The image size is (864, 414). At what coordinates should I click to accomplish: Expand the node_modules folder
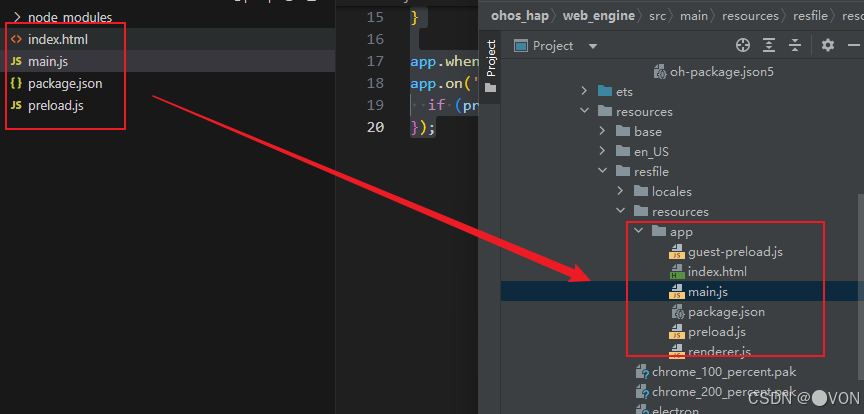pyautogui.click(x=17, y=18)
